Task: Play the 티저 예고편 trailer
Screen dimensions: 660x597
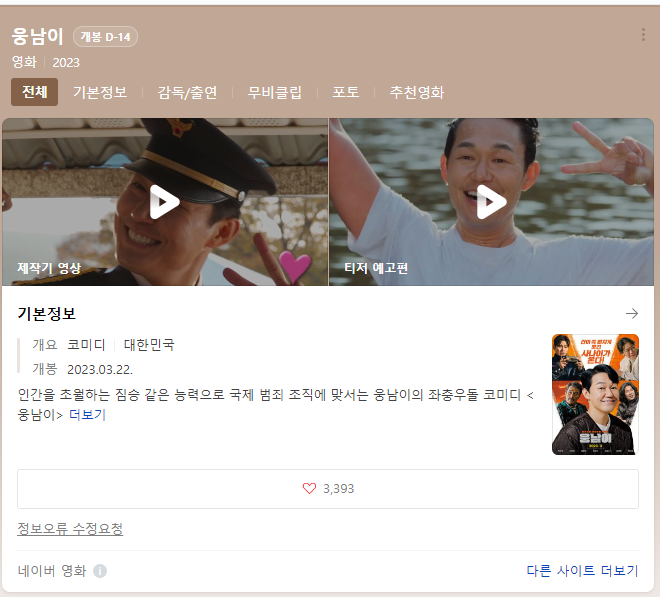Action: click(491, 202)
